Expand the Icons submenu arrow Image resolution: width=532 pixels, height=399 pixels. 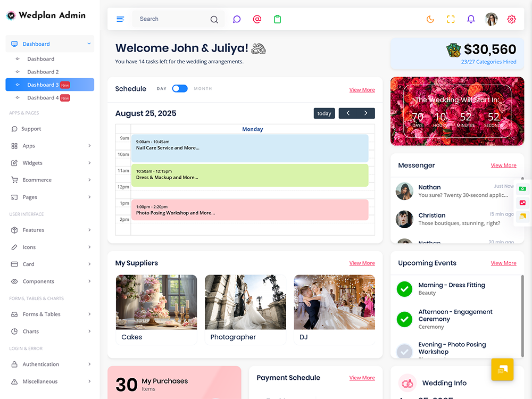89,247
